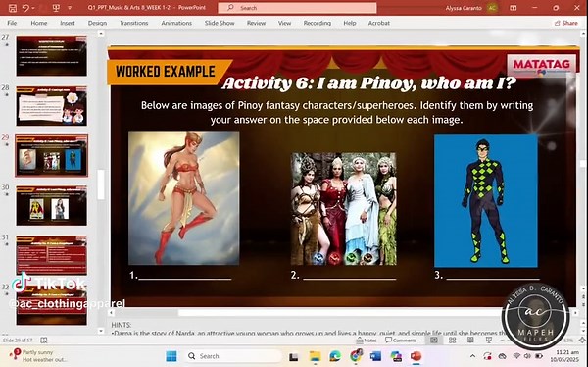588x367 pixels.
Task: Switch to the Insert tab
Action: pyautogui.click(x=68, y=23)
